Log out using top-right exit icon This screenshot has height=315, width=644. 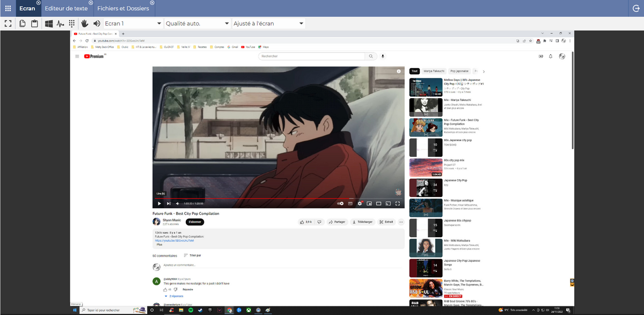(636, 8)
